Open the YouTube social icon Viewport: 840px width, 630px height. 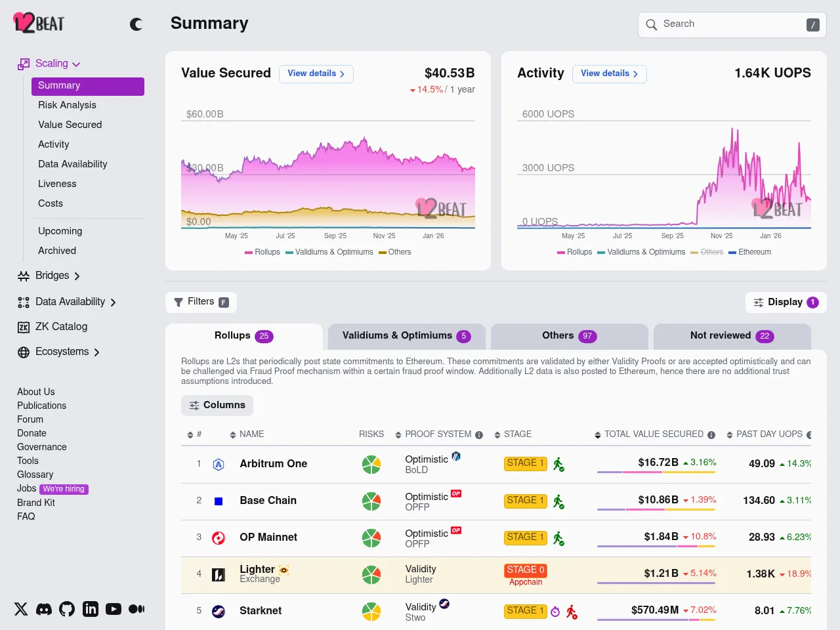pos(114,609)
